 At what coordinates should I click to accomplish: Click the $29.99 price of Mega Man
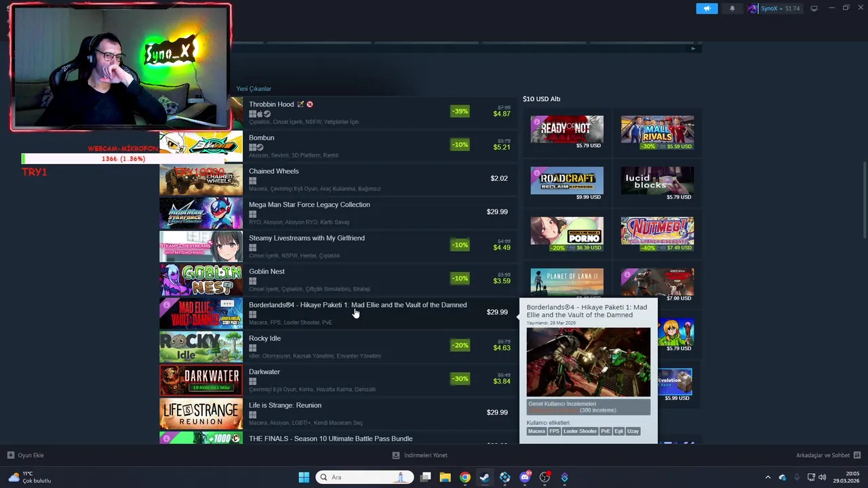coord(497,211)
